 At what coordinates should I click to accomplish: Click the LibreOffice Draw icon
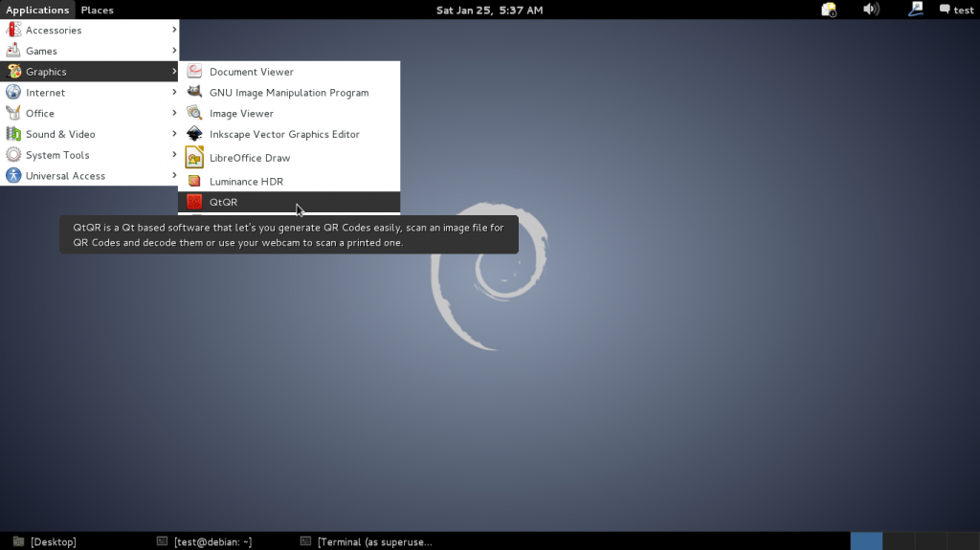pos(194,157)
